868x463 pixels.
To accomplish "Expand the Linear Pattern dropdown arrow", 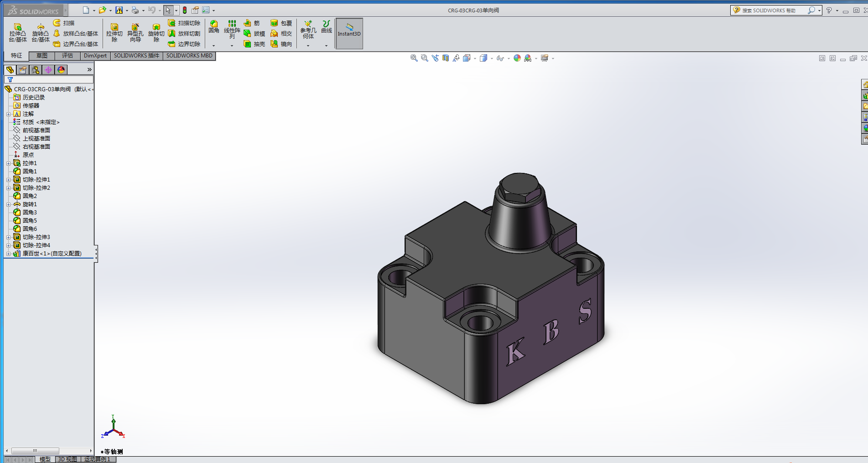I will (x=232, y=46).
